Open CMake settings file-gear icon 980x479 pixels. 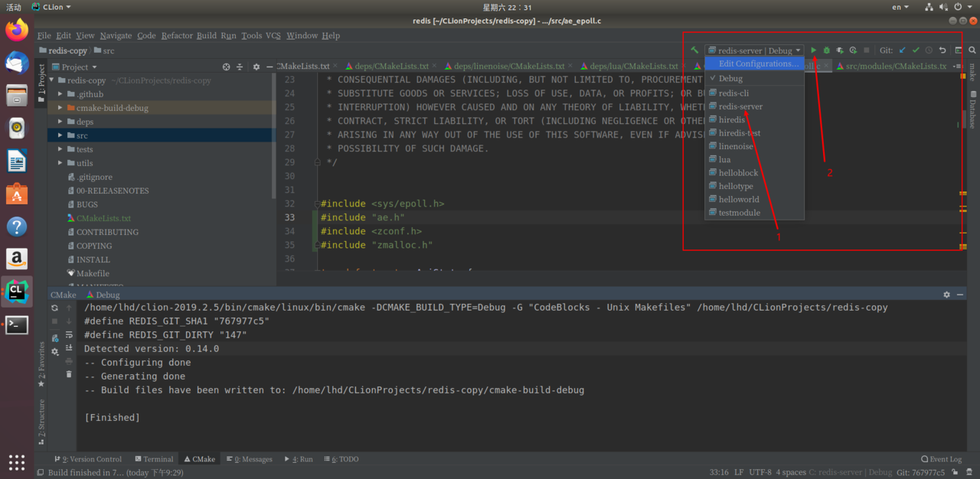[x=54, y=337]
